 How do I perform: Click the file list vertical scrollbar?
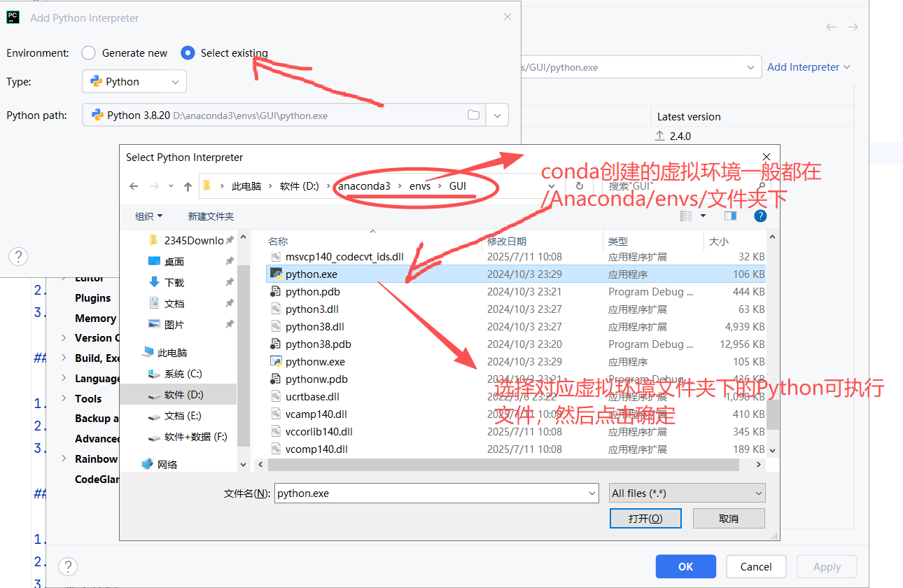pos(773,416)
